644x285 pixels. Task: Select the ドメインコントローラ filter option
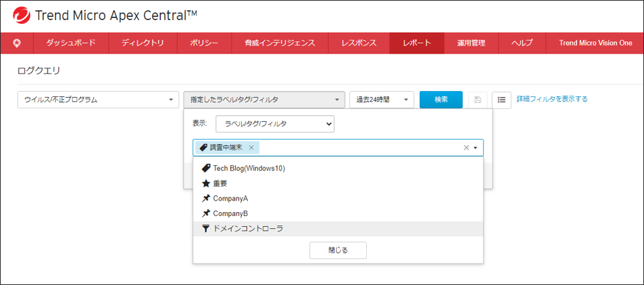[338, 229]
